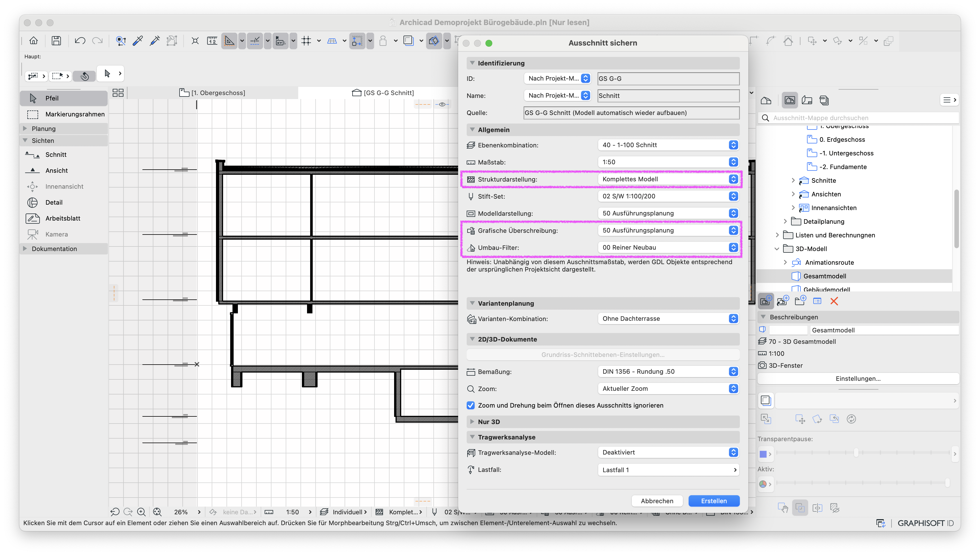Image resolution: width=980 pixels, height=555 pixels.
Task: Switch navigator to layout book icon
Action: [807, 100]
